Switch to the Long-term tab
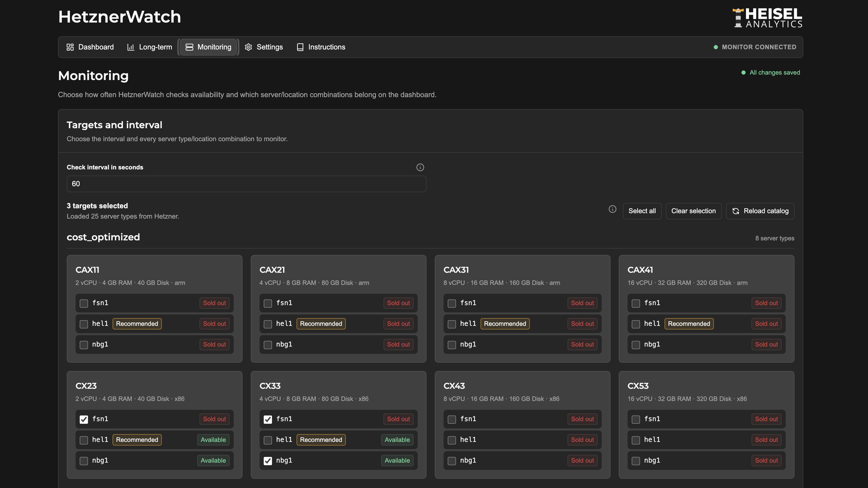868x488 pixels. 149,47
